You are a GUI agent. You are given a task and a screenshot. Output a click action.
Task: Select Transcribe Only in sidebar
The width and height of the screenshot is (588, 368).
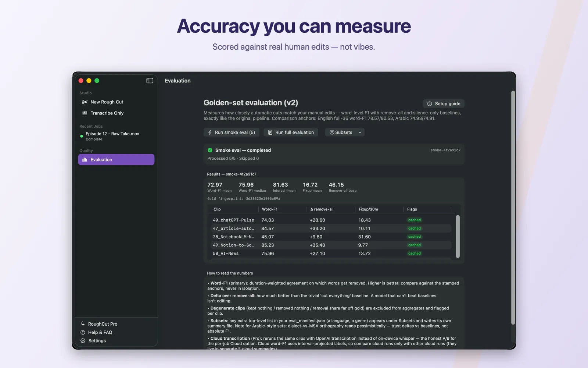click(x=116, y=113)
